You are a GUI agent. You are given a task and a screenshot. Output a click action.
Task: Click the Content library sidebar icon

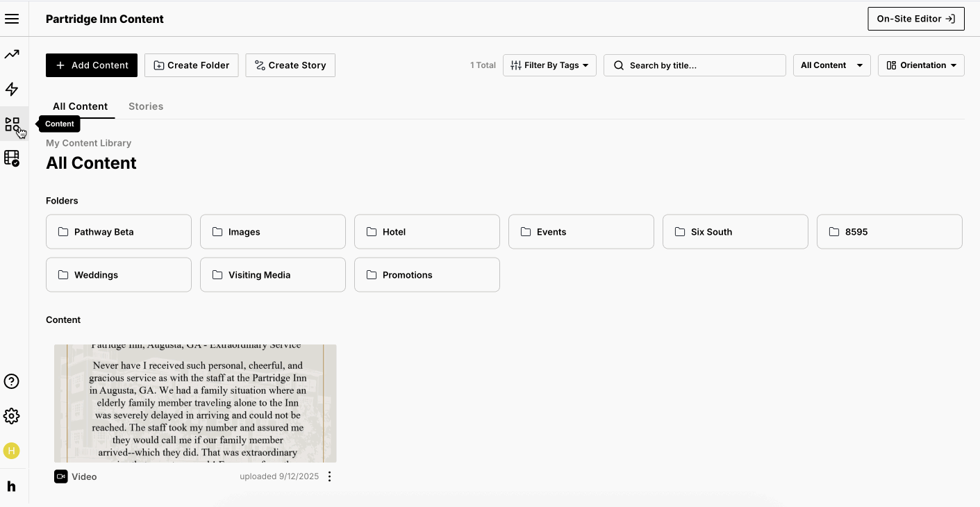12,124
